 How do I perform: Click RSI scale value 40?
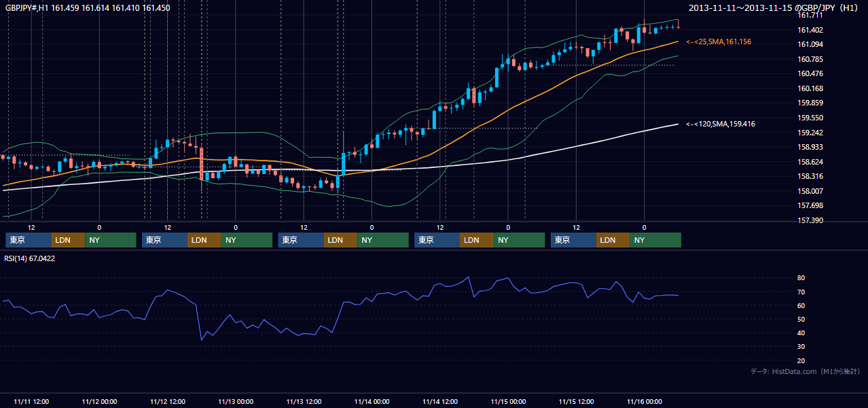[x=801, y=333]
